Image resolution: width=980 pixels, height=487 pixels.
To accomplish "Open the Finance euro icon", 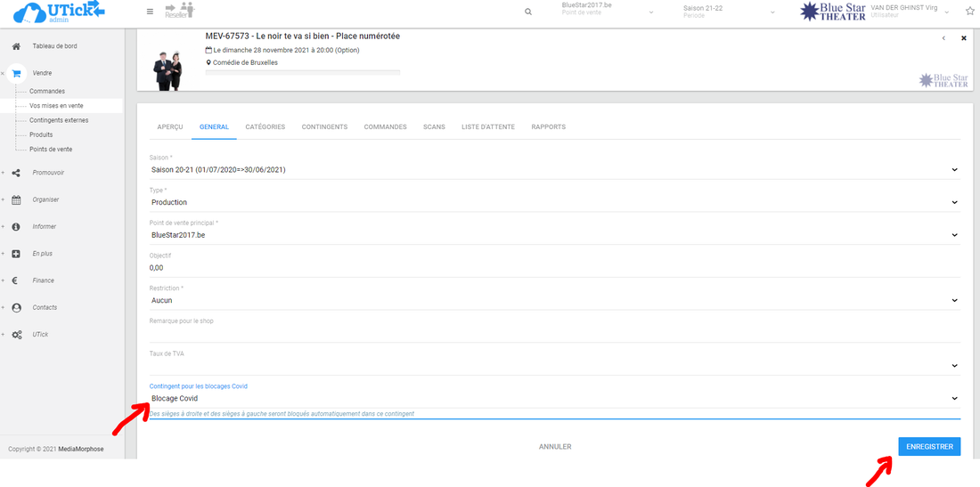I will coord(16,280).
